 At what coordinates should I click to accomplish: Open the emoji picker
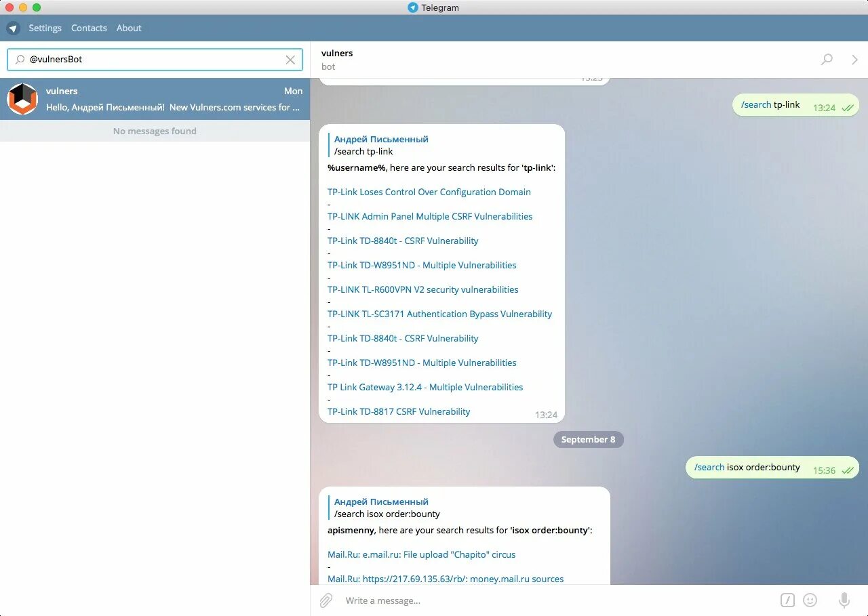click(810, 600)
